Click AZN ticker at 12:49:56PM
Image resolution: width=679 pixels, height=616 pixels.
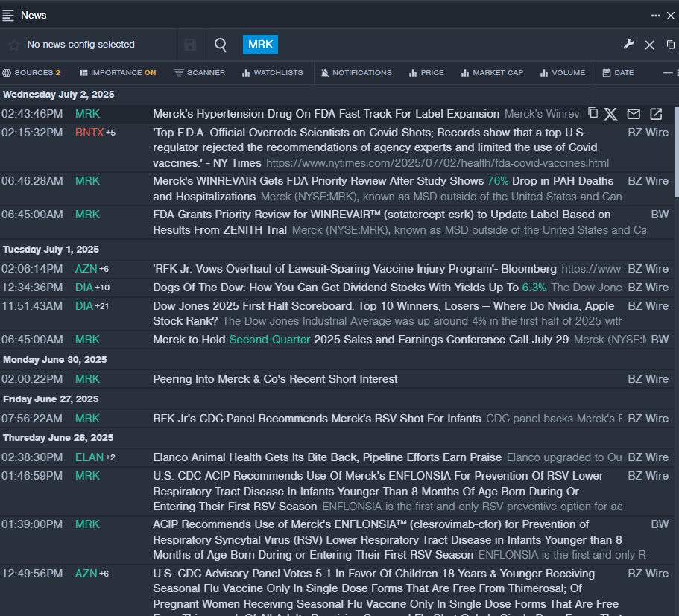pyautogui.click(x=86, y=574)
